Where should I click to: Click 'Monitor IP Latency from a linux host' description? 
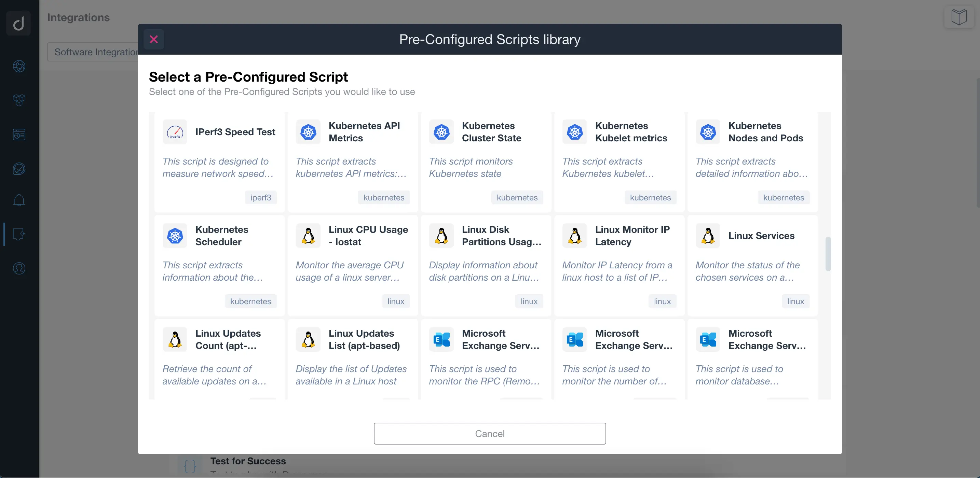coord(617,271)
